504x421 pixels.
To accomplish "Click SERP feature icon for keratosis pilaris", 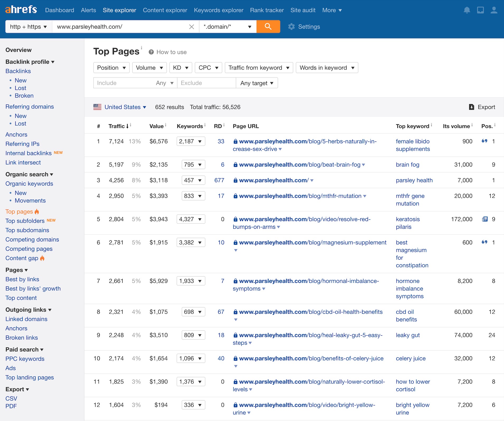I will (x=485, y=219).
